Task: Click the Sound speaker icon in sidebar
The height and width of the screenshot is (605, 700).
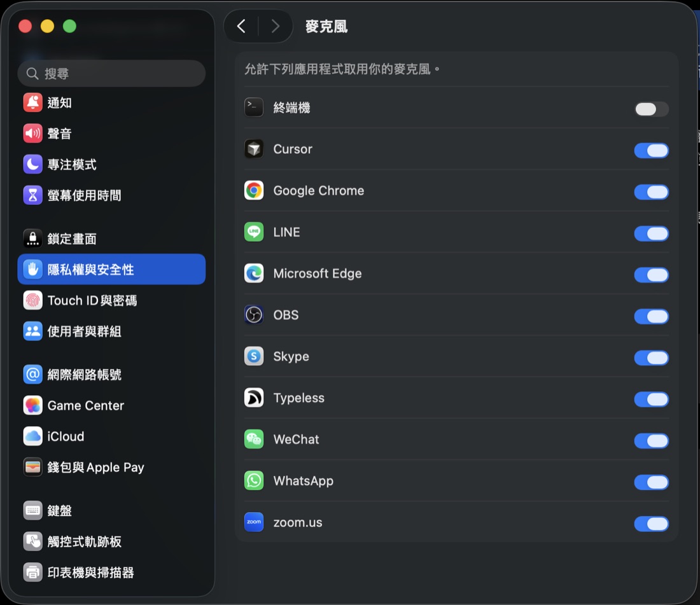Action: point(32,134)
